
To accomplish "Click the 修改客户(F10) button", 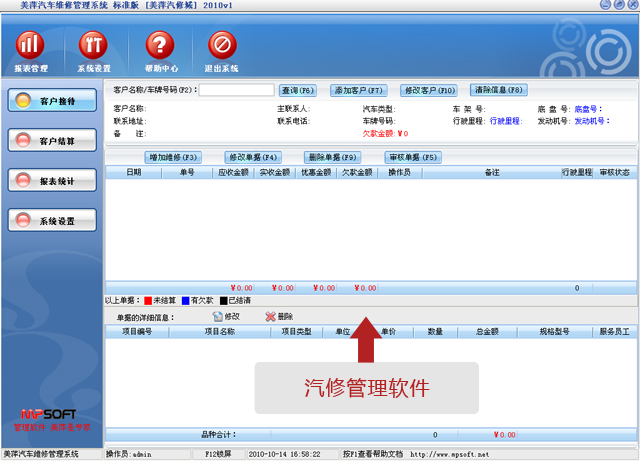I will pos(429,90).
